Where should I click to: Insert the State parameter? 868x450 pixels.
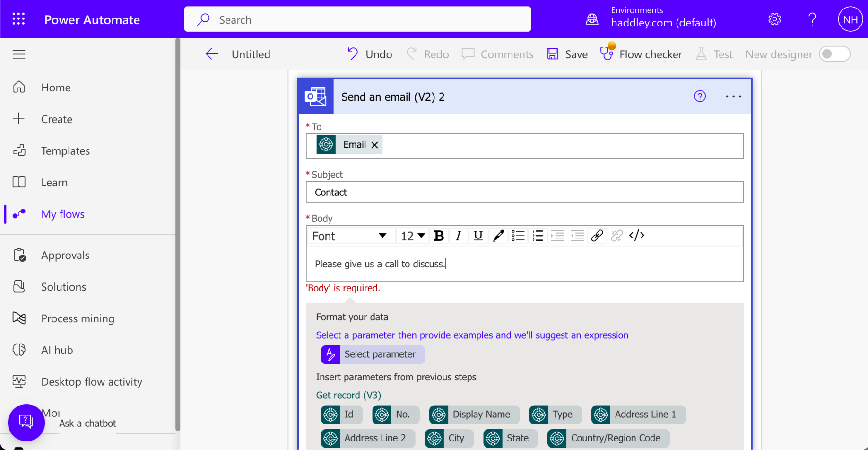point(511,438)
